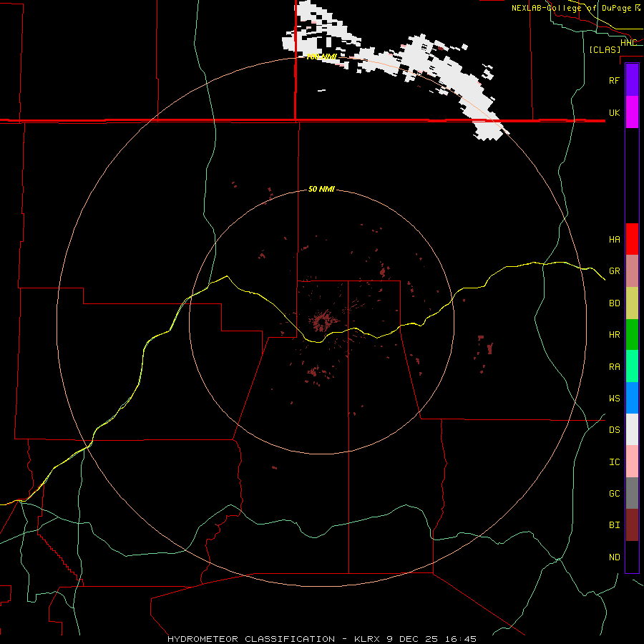The height and width of the screenshot is (644, 644).
Task: Click the HR legend label
Action: point(614,335)
